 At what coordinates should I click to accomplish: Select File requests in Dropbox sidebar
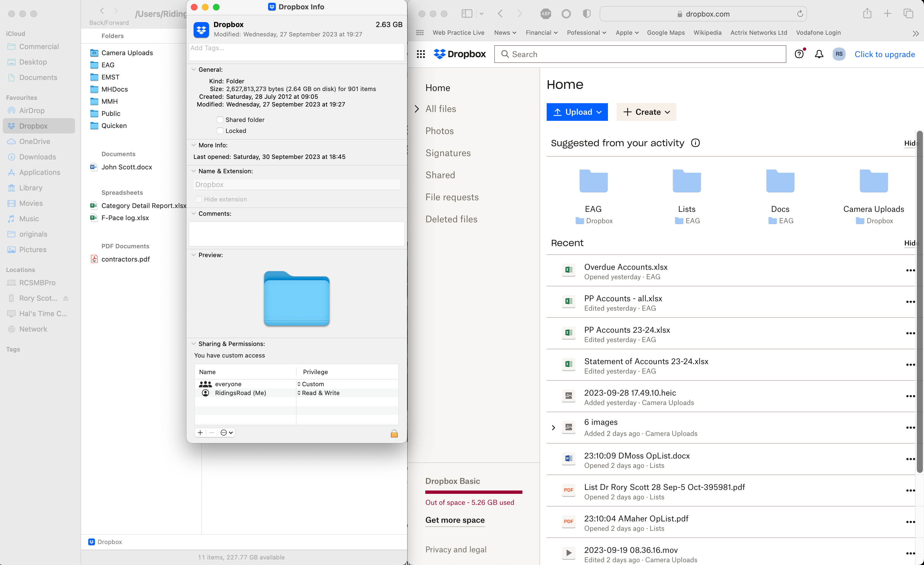pos(452,197)
